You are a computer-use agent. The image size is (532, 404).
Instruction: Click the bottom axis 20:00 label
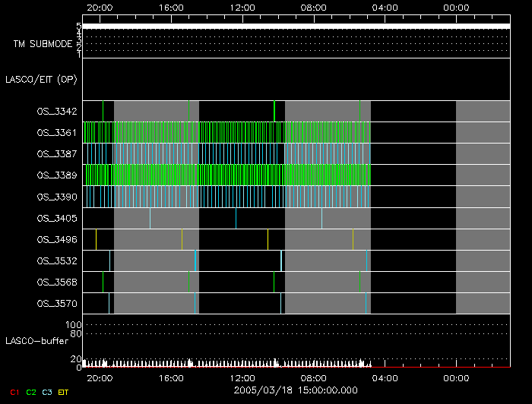pyautogui.click(x=100, y=378)
